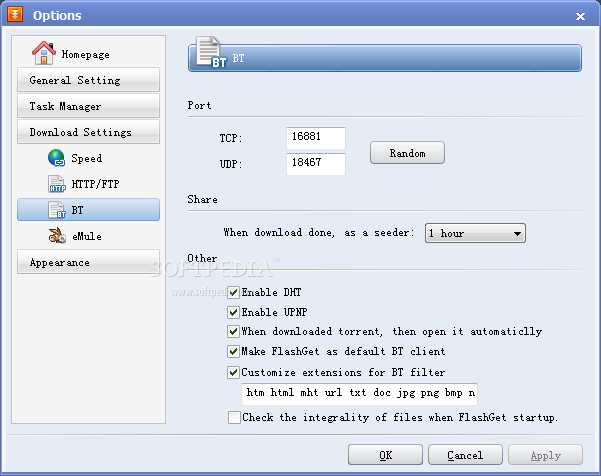Enable Check integrity of files at startup
The image size is (601, 476).
tap(234, 417)
